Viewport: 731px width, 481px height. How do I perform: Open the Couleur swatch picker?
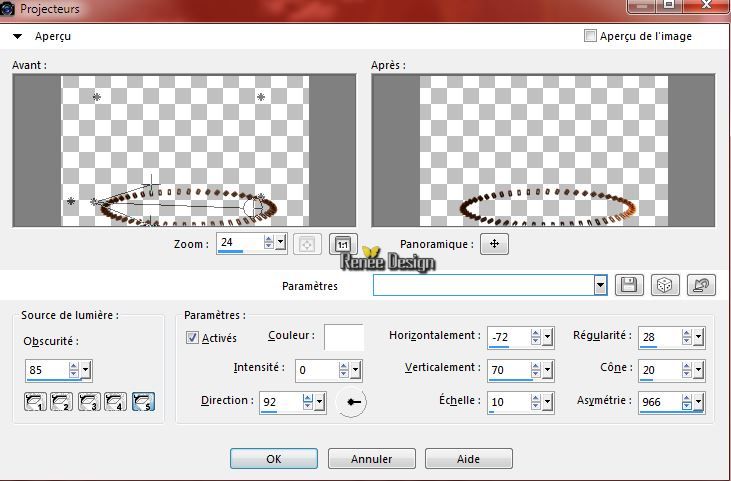(x=344, y=337)
